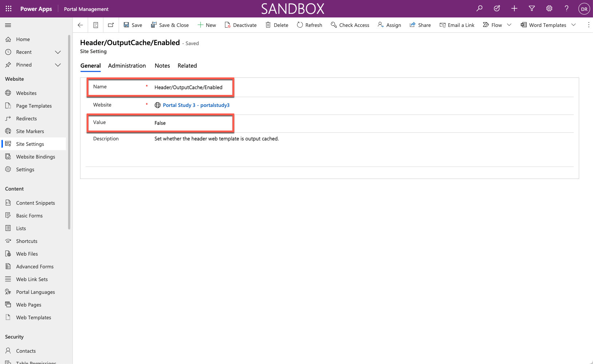Click the help question mark icon
The image size is (593, 364).
coord(566,8)
